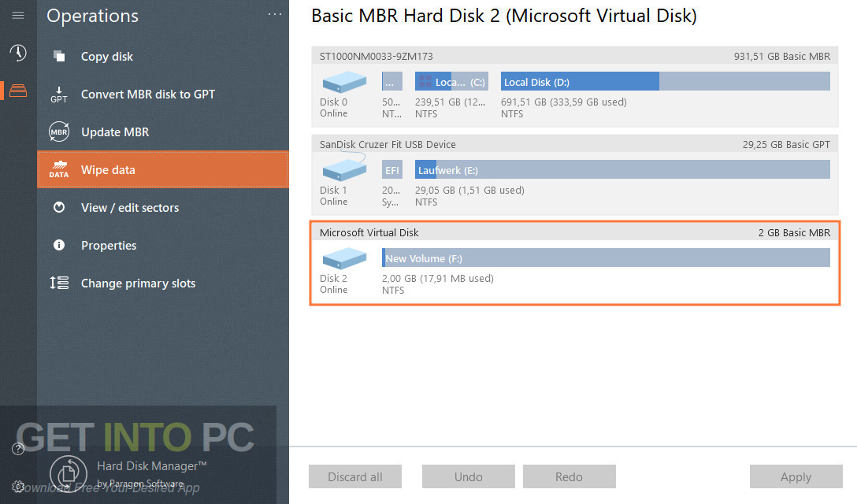Viewport: 857px width, 504px height.
Task: Click the Disk 0 Online label
Action: pos(333,108)
